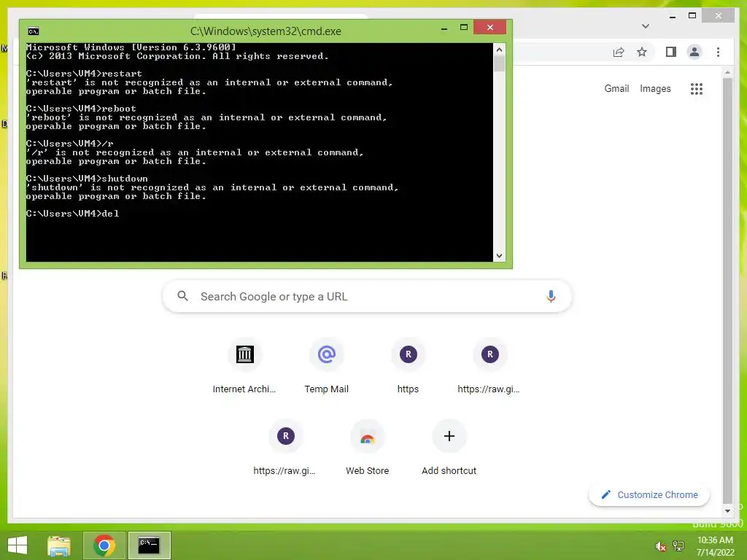Screen dimensions: 747x560
Task: Open the Images link
Action: (655, 88)
